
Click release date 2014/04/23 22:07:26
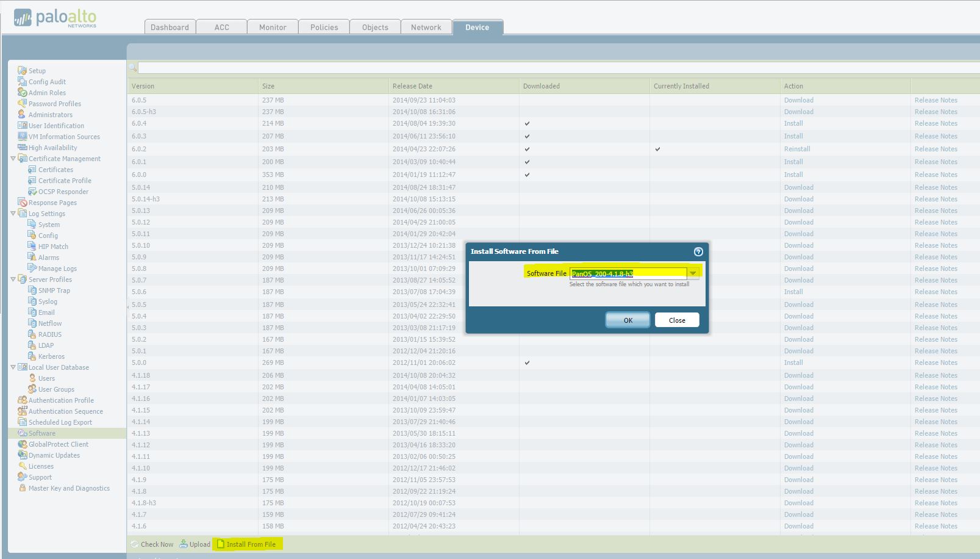(424, 149)
